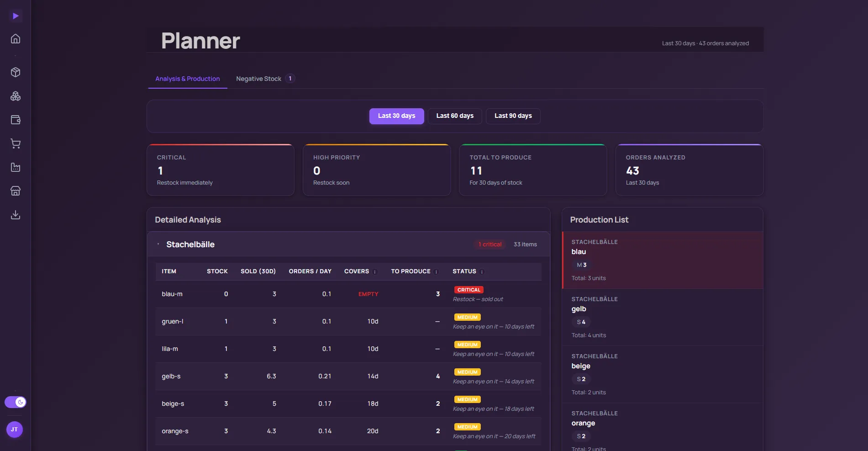This screenshot has height=451, width=868.
Task: Click the M 3 size chip under blau
Action: coord(581,265)
